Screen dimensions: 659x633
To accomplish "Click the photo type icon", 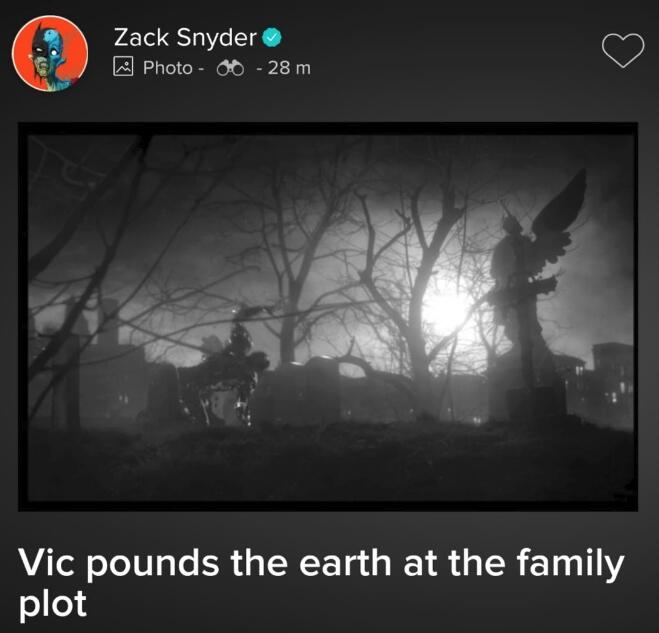I will [x=123, y=67].
